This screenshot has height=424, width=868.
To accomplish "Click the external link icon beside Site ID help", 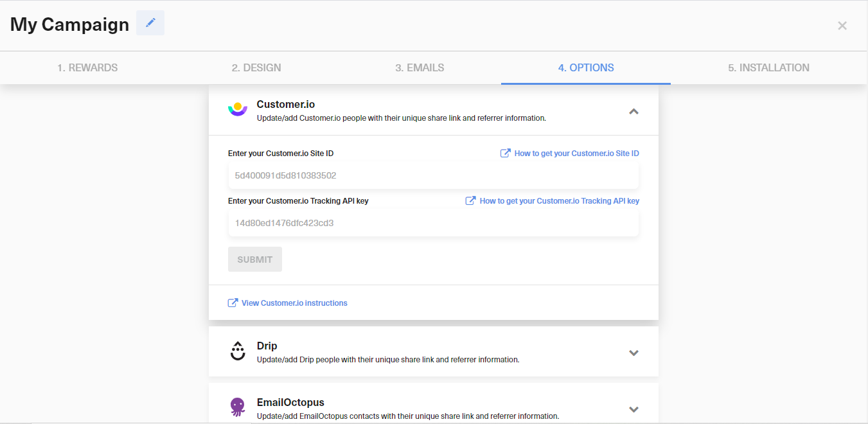I will pyautogui.click(x=504, y=153).
